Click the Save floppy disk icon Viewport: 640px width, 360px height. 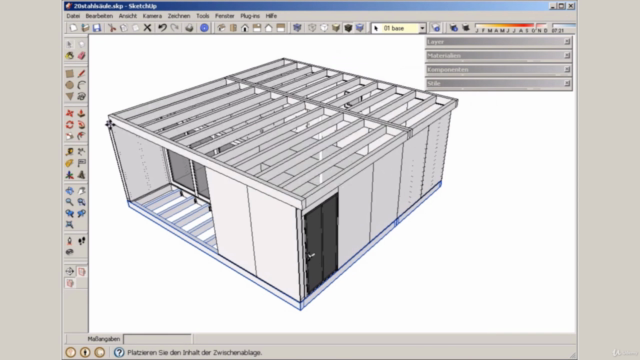click(97, 28)
